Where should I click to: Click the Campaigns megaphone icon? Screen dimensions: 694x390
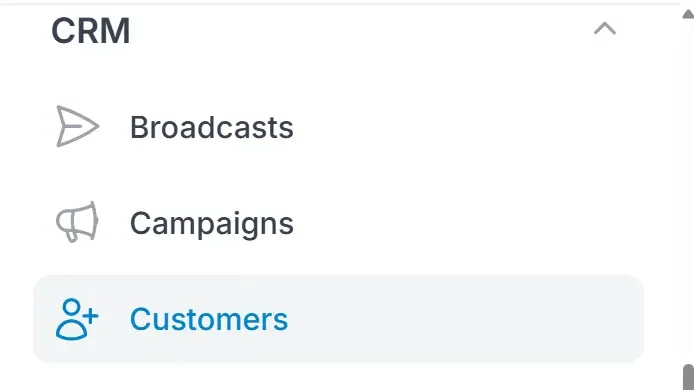[x=77, y=222]
